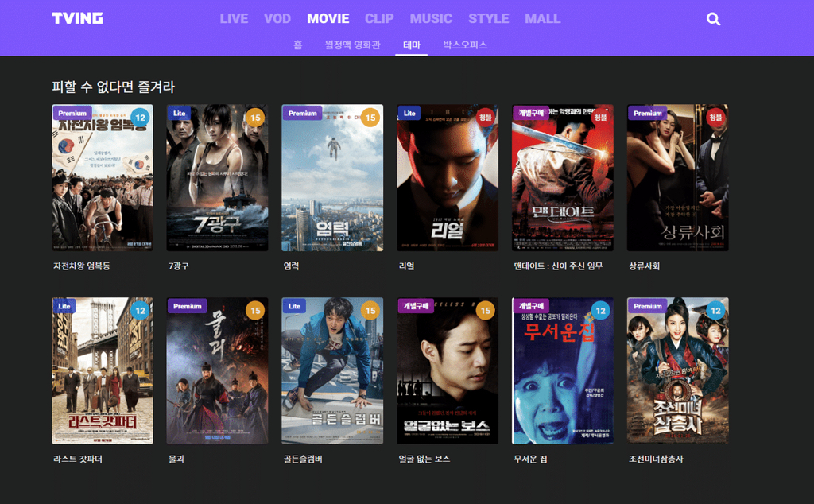
Task: Click the 염력 title link
Action: point(291,266)
